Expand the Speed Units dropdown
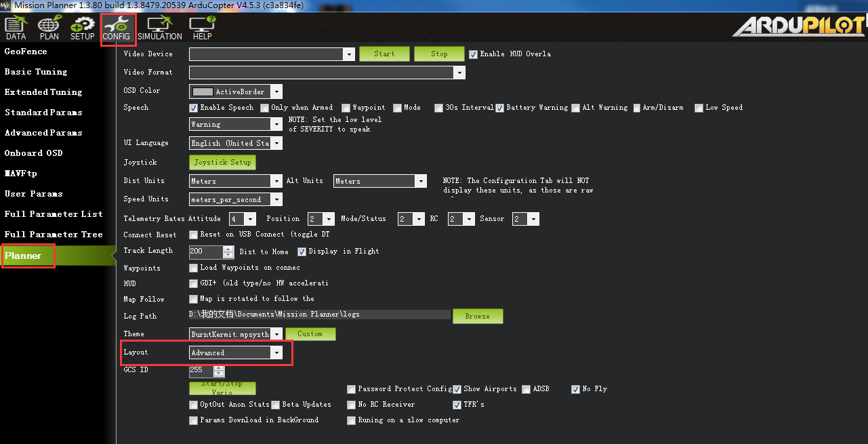The image size is (868, 444). point(276,199)
